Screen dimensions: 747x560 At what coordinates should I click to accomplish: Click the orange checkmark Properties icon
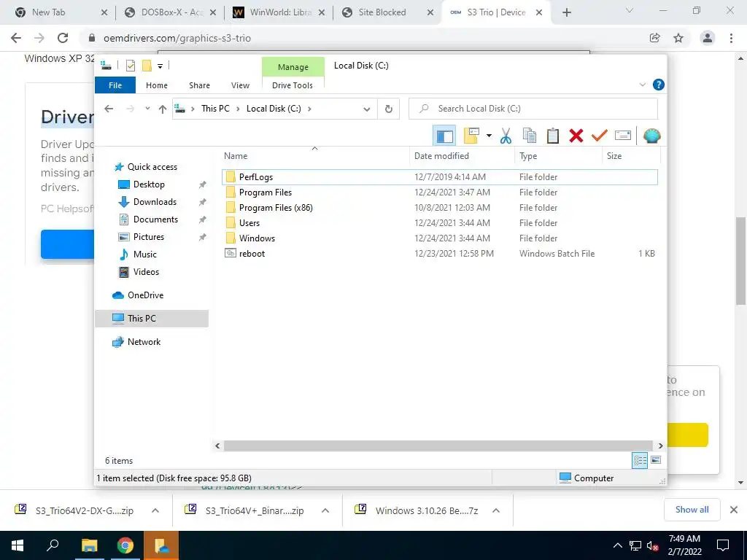click(600, 136)
